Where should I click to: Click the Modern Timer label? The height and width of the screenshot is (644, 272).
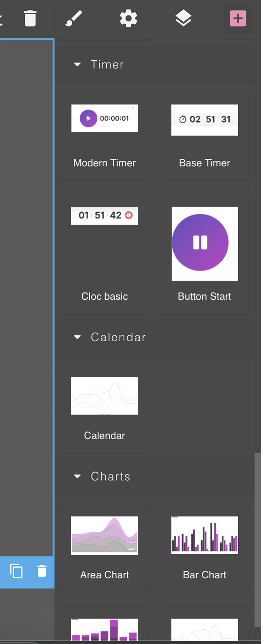tap(104, 163)
